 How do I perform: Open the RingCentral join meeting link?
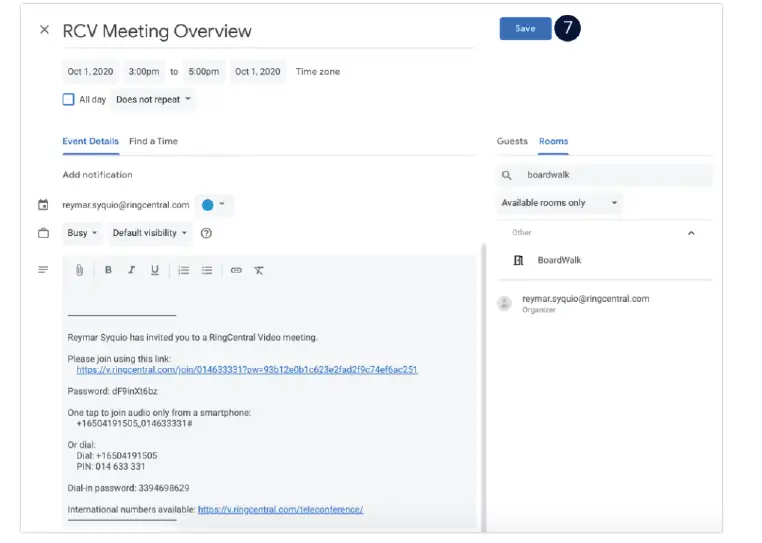coord(247,370)
